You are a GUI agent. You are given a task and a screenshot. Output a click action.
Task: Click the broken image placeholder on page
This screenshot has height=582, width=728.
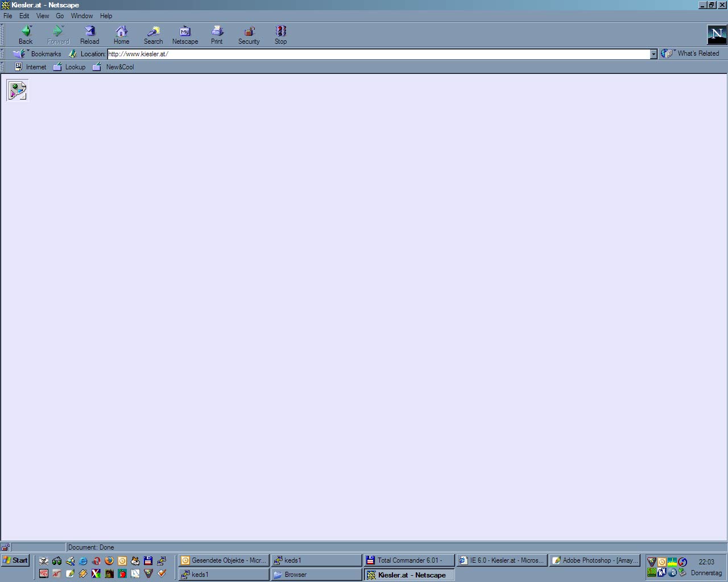pyautogui.click(x=17, y=90)
